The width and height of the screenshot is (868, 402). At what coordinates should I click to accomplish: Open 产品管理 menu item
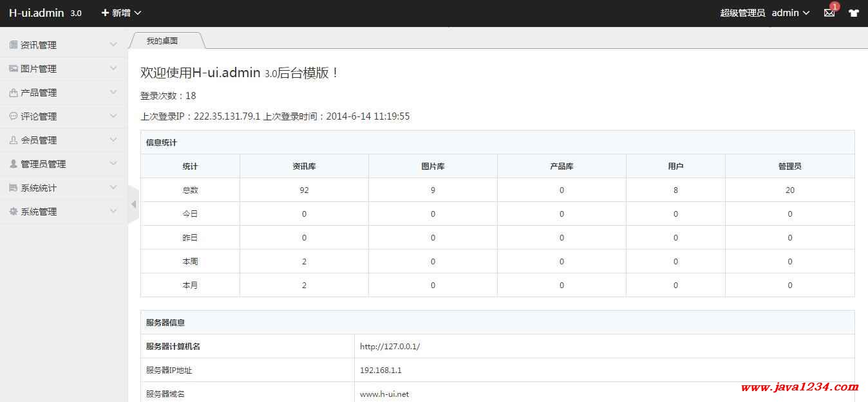click(64, 93)
